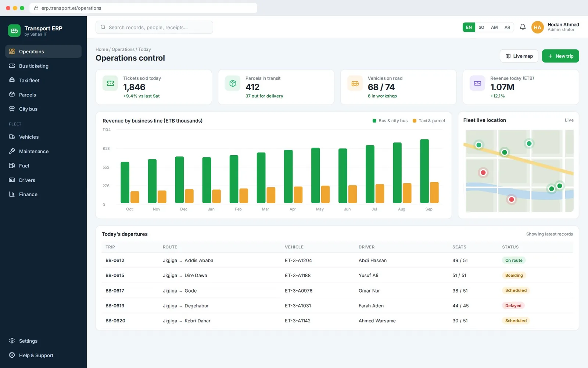Image resolution: width=588 pixels, height=368 pixels.
Task: Click the Vehicles on road bus icon
Action: point(355,84)
